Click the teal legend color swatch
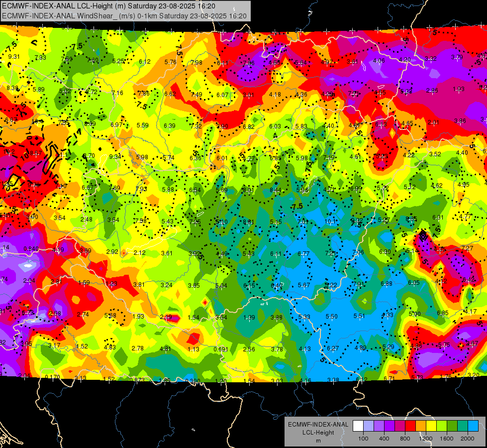 tap(463, 426)
